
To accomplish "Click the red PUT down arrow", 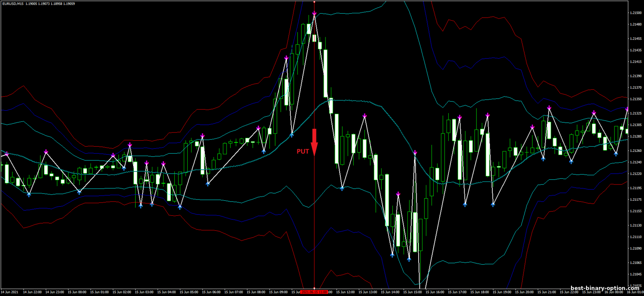I will (x=314, y=142).
